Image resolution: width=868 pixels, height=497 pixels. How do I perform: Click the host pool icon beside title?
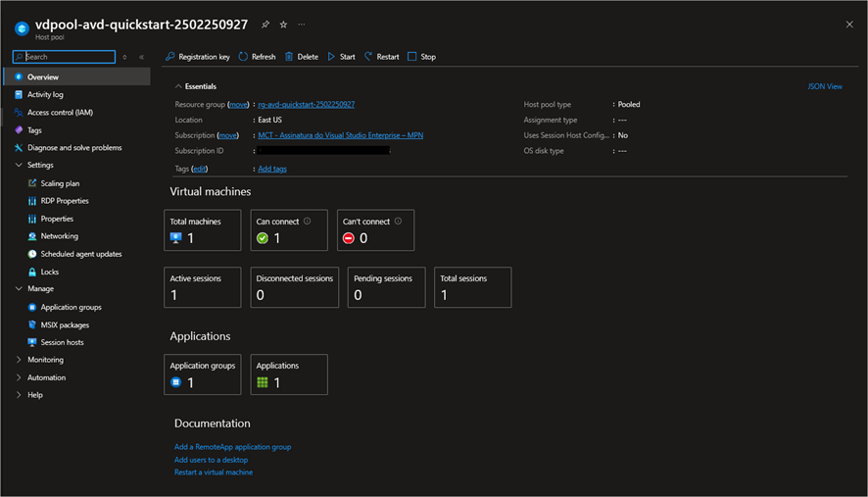pyautogui.click(x=22, y=28)
